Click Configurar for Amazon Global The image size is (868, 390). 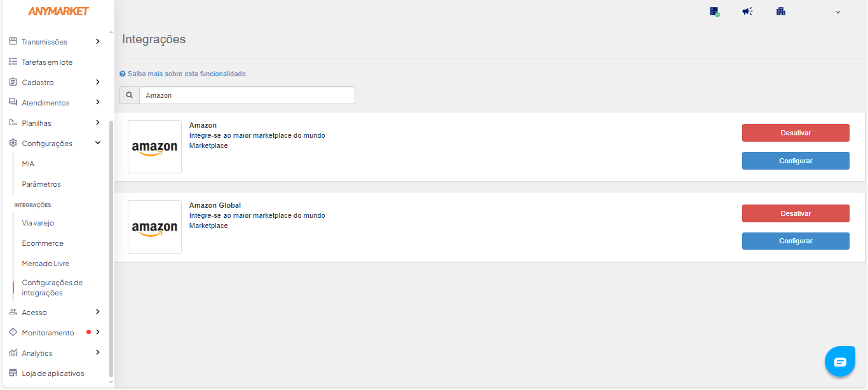(x=796, y=241)
